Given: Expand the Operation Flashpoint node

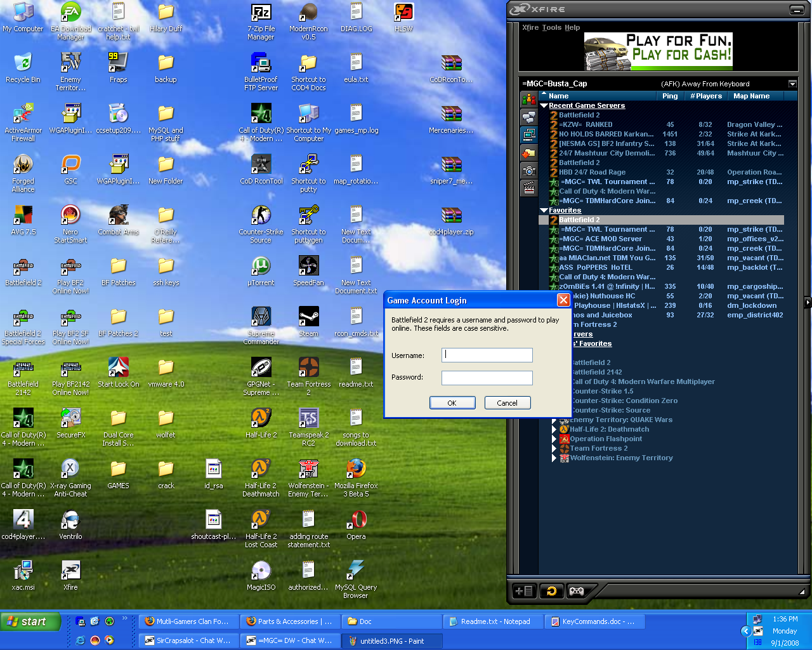Looking at the screenshot, I should (554, 439).
